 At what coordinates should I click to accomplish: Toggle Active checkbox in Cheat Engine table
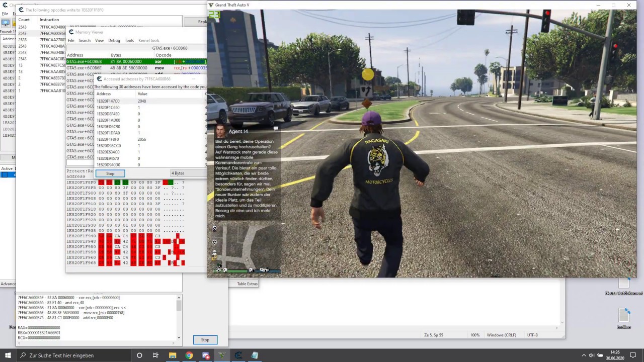point(4,174)
